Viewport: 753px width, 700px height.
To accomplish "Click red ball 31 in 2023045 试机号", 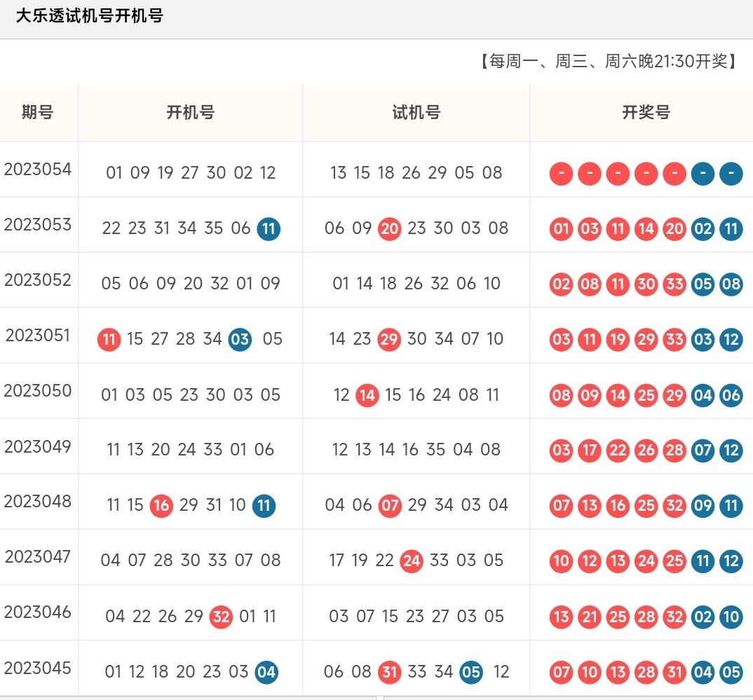I will tap(389, 672).
